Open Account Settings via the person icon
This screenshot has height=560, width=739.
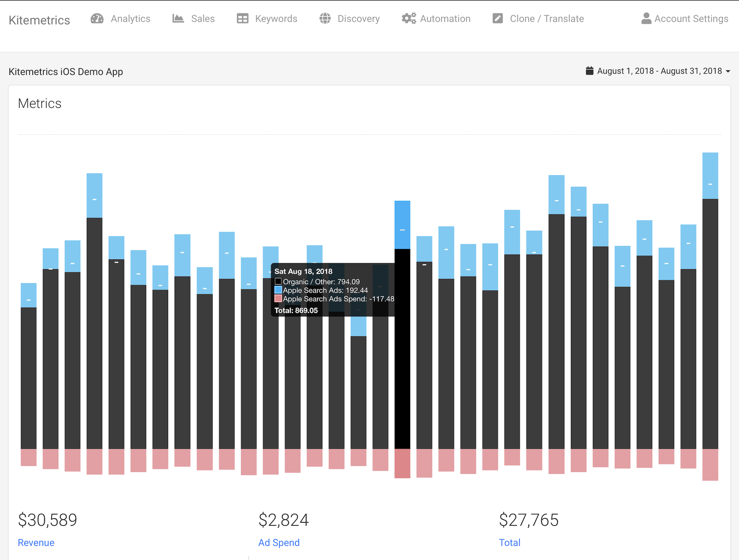[646, 18]
